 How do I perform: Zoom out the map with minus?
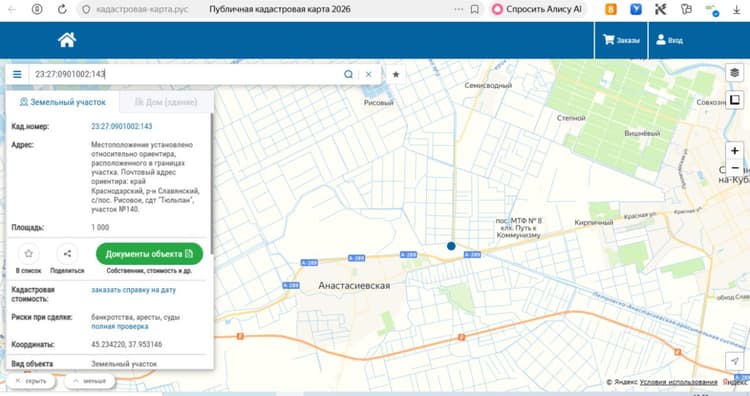(735, 168)
